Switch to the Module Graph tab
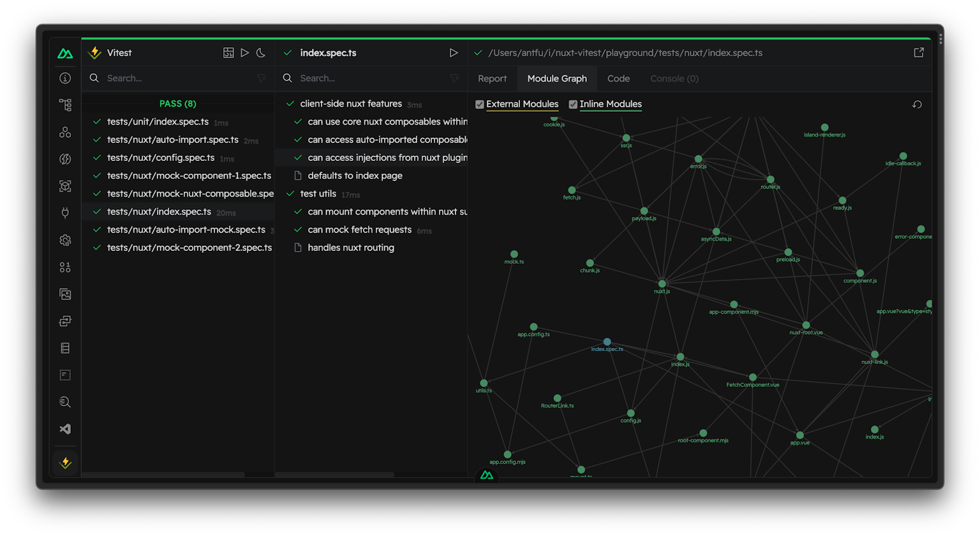 [557, 79]
